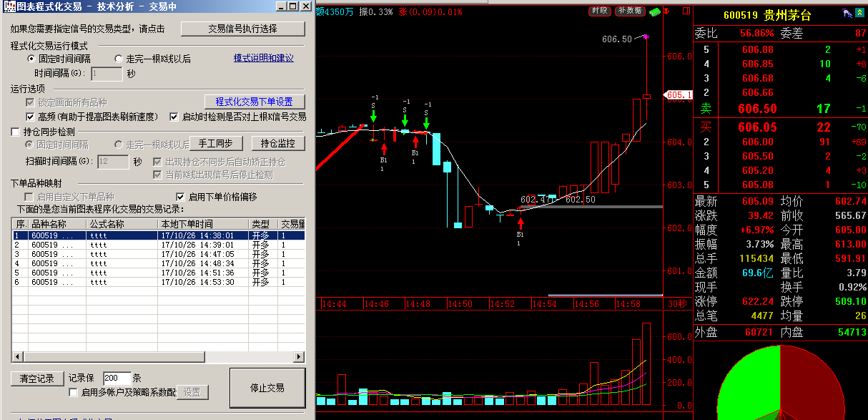Viewport: 868px width, 420px height.
Task: Click the 跌停 limit-down price 509.10
Action: [x=850, y=302]
